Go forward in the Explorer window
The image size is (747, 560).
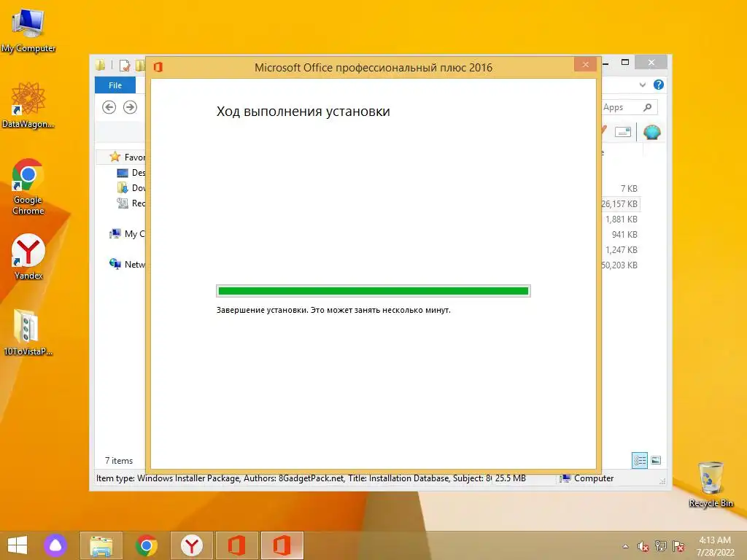click(x=130, y=107)
